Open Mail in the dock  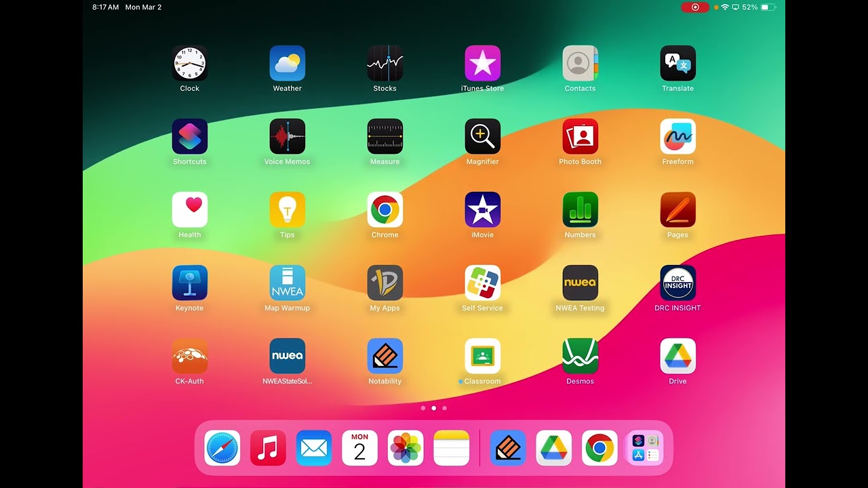[314, 448]
